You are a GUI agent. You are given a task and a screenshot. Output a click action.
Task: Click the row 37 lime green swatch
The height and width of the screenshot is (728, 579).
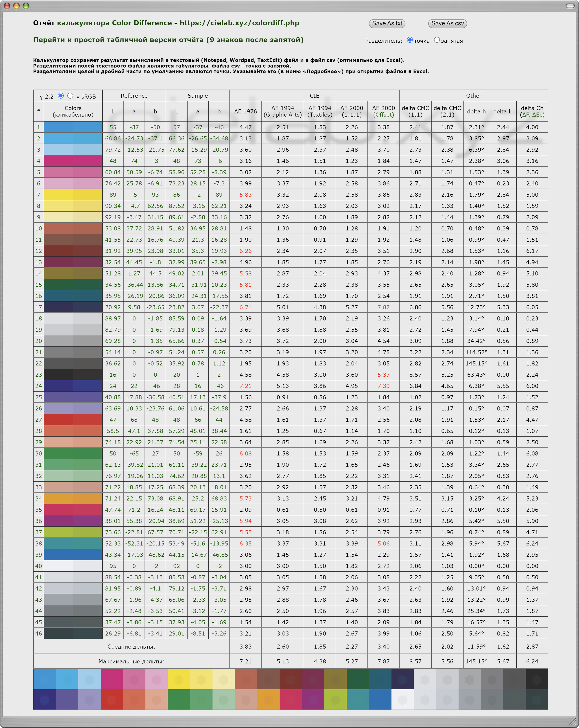pyautogui.click(x=73, y=532)
